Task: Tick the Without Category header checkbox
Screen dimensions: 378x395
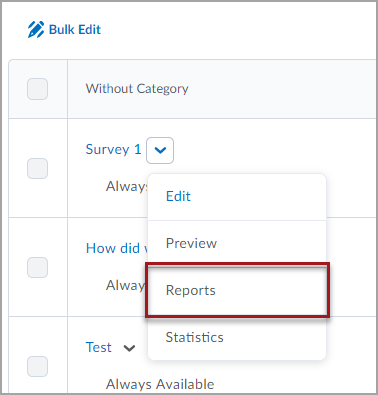Action: (37, 89)
